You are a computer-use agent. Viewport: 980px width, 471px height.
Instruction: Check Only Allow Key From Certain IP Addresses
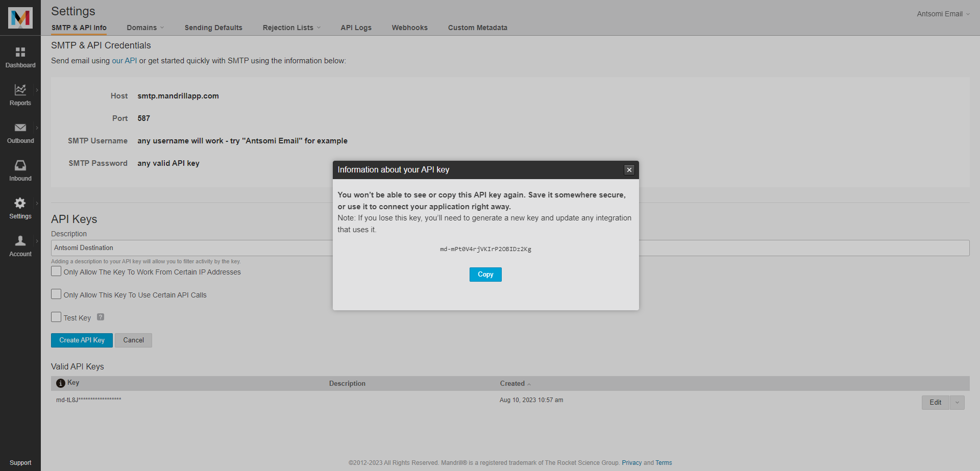coord(56,271)
